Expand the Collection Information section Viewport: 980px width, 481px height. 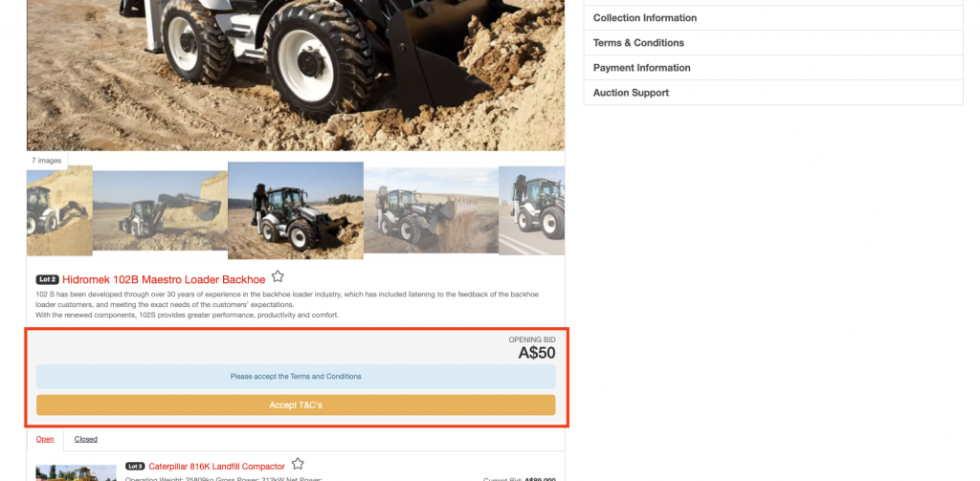(x=773, y=18)
